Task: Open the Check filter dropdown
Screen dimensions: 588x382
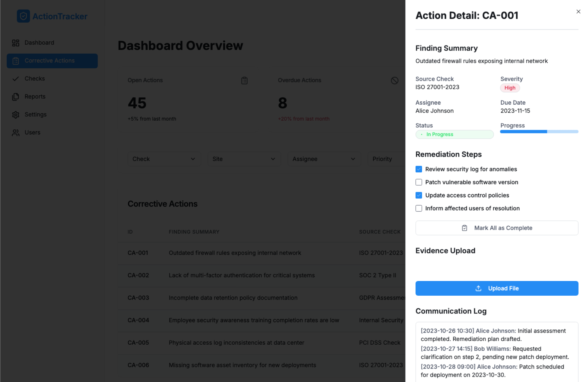Action: pos(164,159)
